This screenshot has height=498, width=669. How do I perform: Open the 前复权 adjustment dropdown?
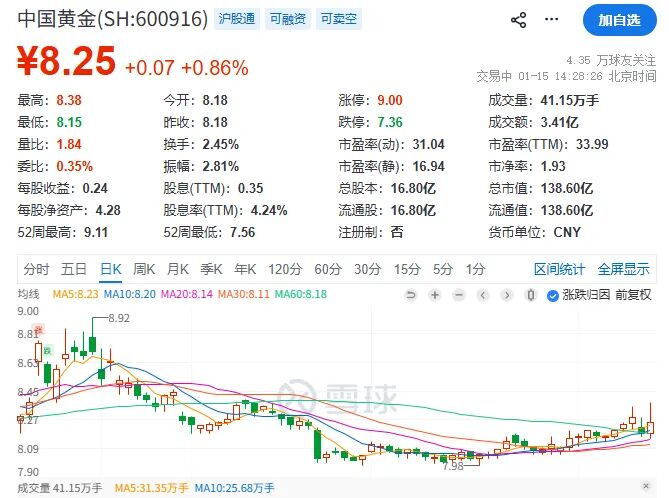633,295
